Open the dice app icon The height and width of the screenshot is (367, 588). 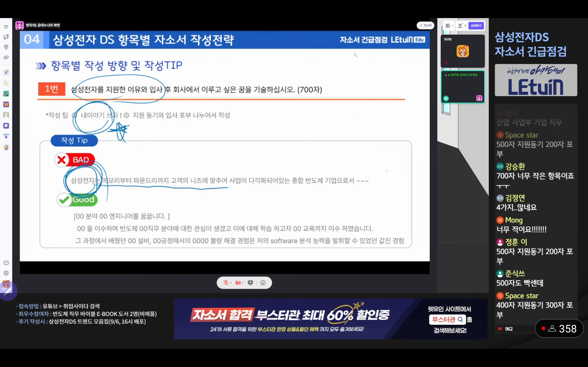click(6, 126)
